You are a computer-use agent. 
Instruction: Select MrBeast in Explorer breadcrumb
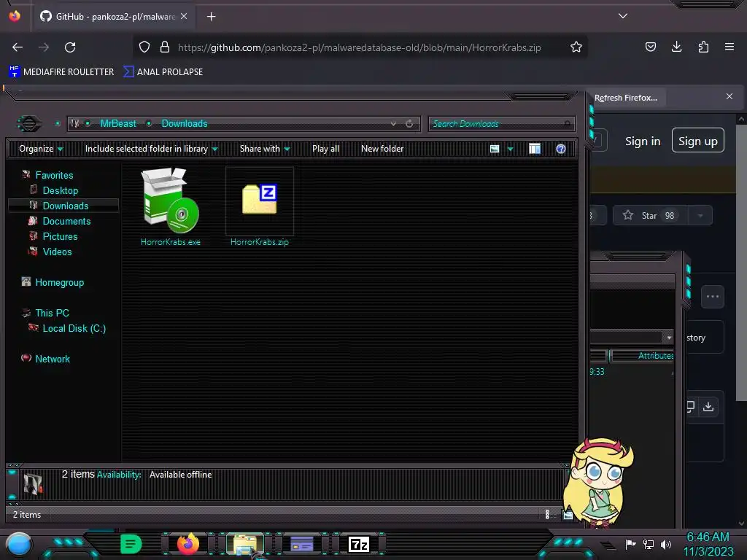(118, 124)
